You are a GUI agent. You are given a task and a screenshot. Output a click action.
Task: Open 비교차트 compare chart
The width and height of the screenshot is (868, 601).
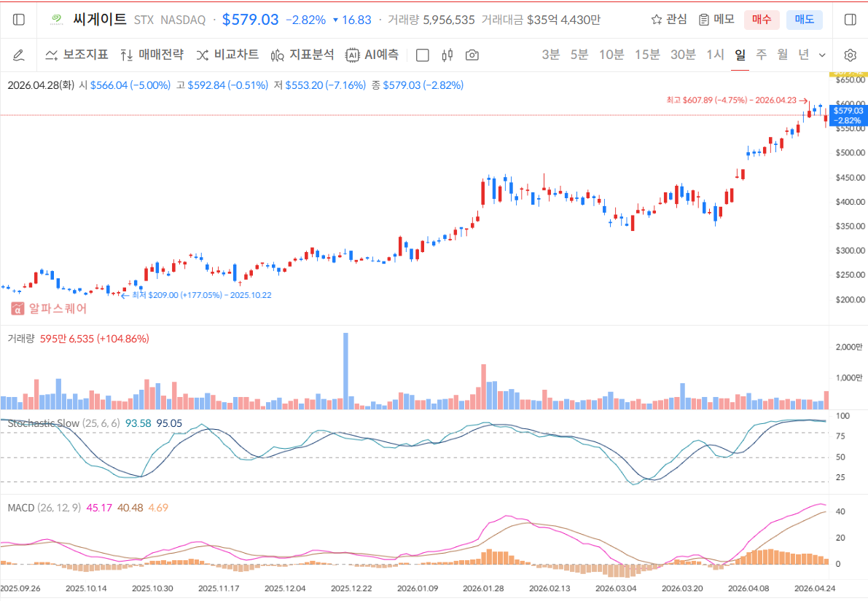pos(227,55)
